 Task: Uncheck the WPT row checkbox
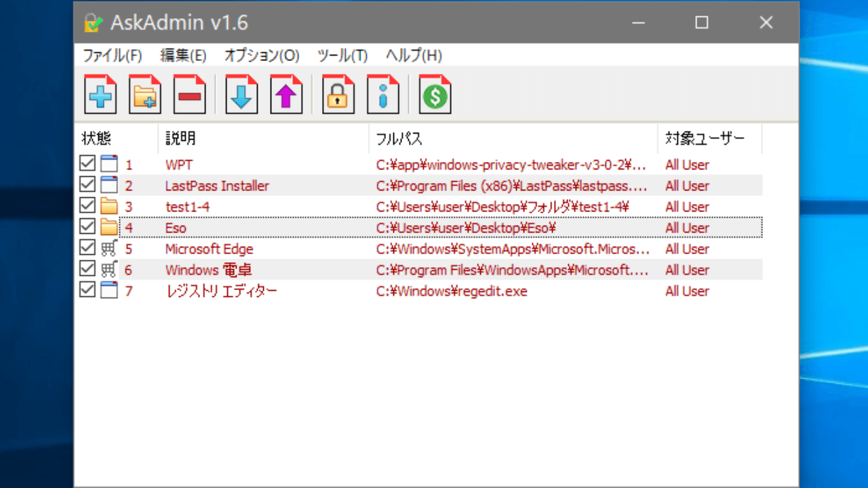(87, 164)
